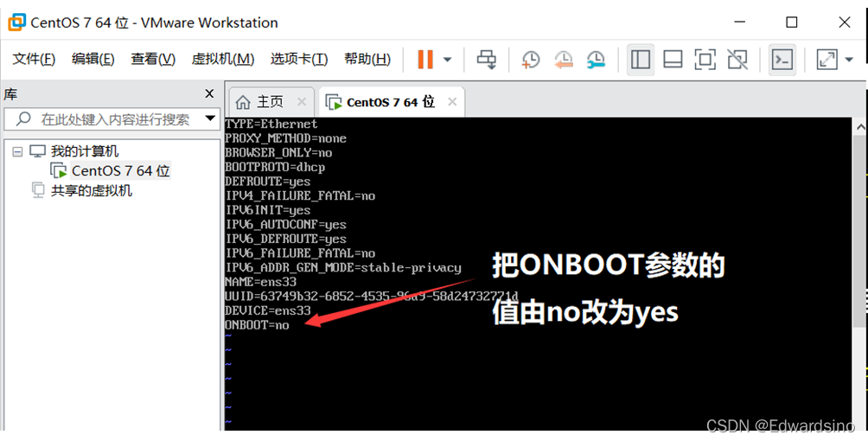Open the 编辑(E) menu

click(x=93, y=60)
